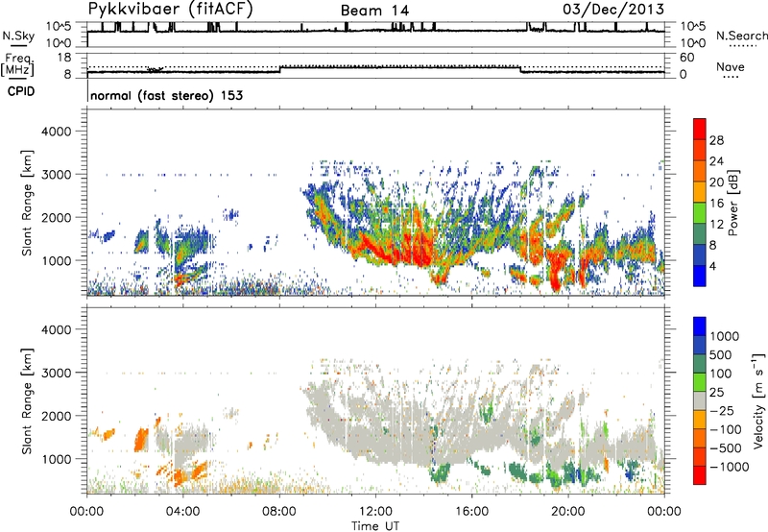The width and height of the screenshot is (768, 532).
Task: Click the "28" power colorbar tick
Action: coord(716,140)
